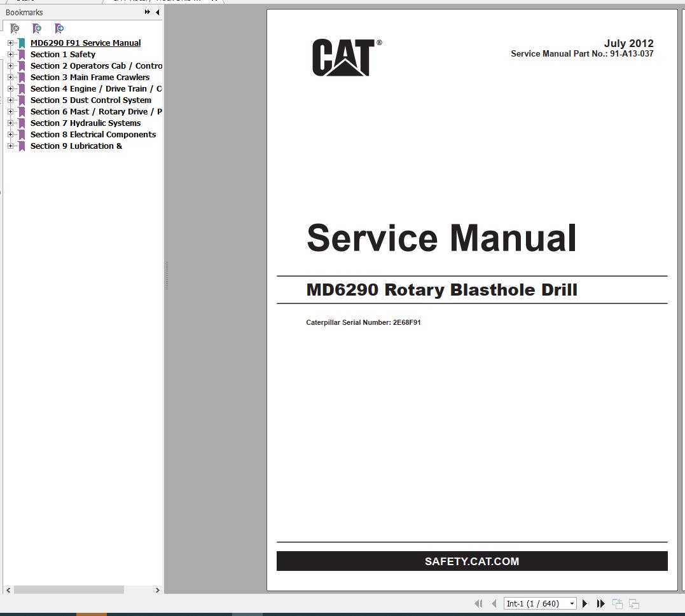
Task: Select Section 5 Dust Control System bookmark
Action: tap(90, 100)
